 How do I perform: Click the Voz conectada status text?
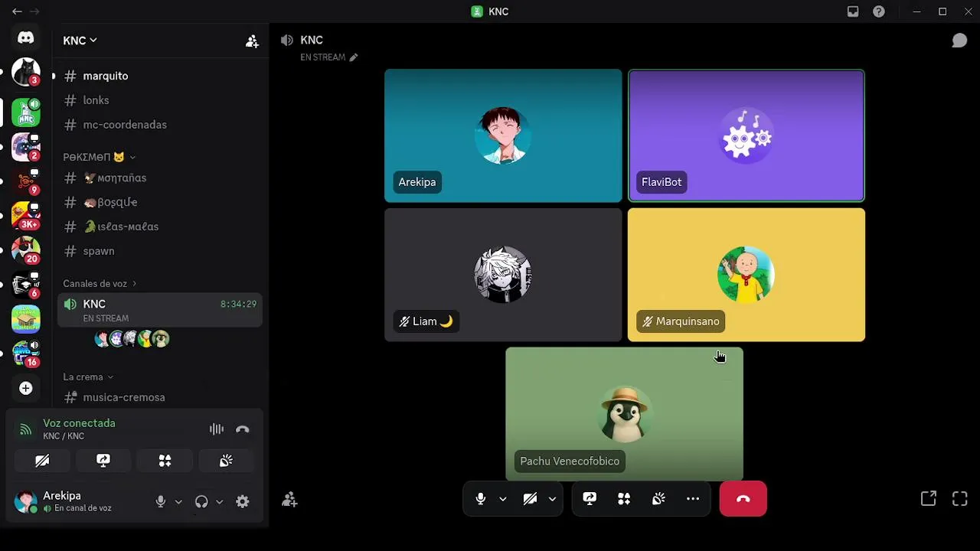tap(79, 423)
